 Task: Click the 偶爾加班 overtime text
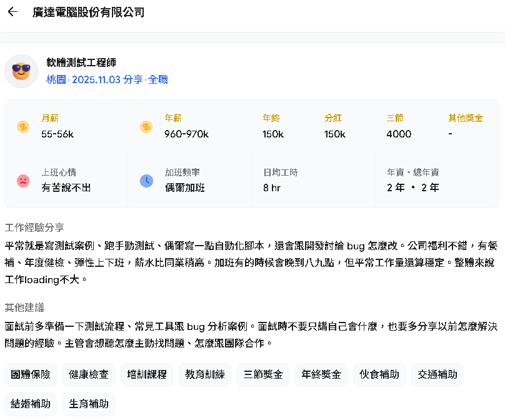pyautogui.click(x=185, y=187)
